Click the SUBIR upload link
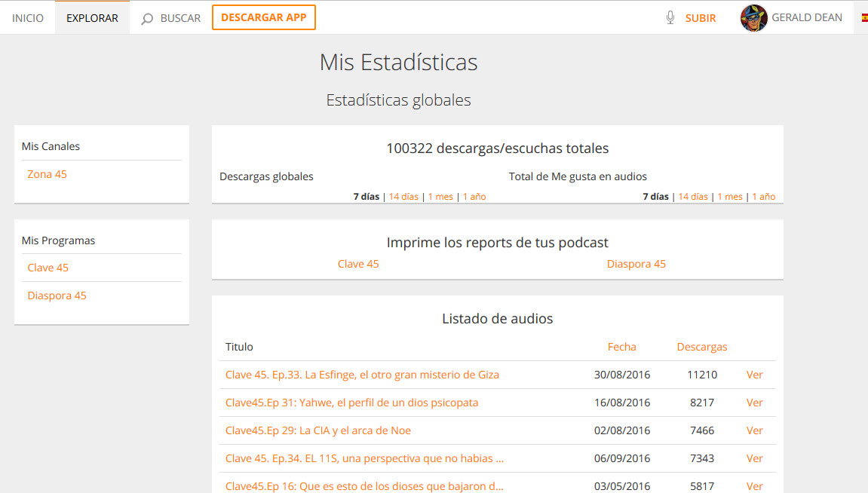 [x=701, y=18]
